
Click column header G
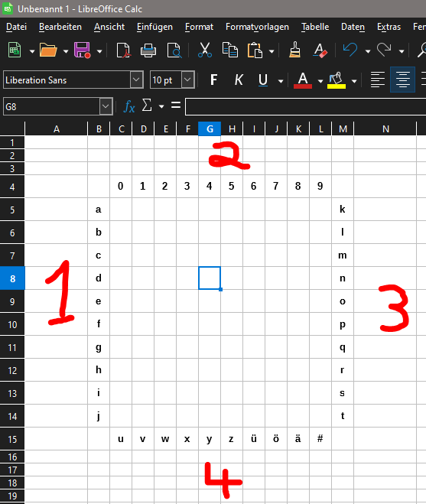210,129
